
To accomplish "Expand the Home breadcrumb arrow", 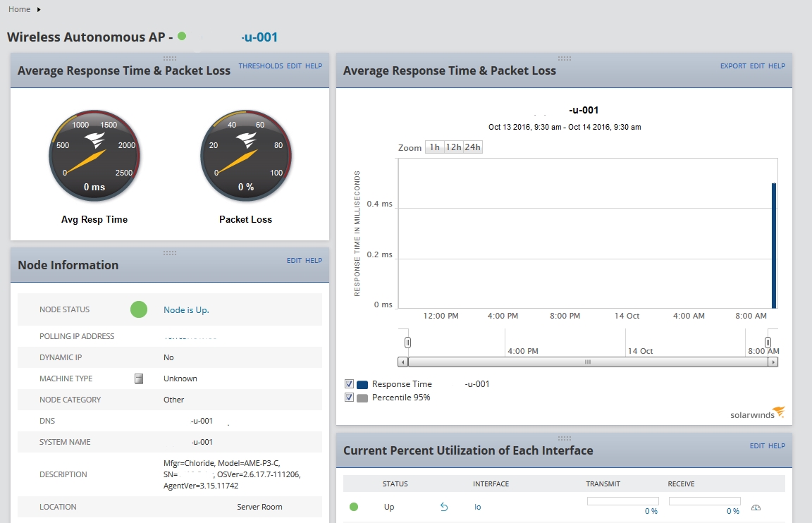I will [x=39, y=9].
